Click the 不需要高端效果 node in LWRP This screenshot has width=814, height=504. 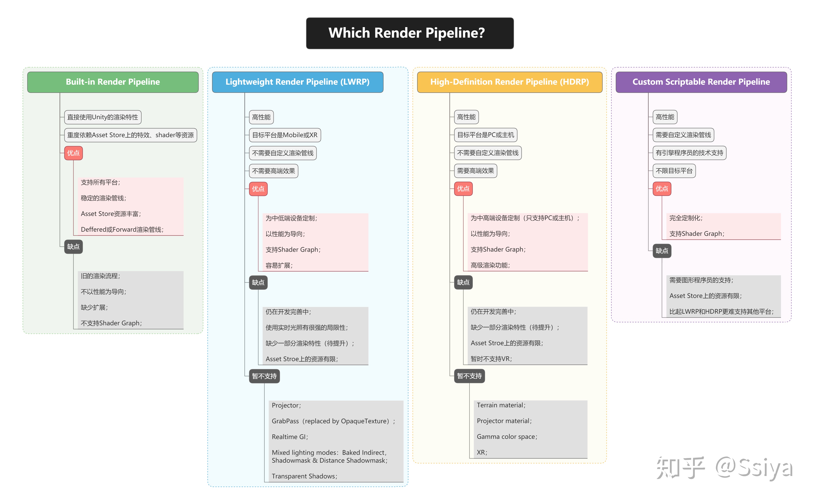(x=273, y=171)
